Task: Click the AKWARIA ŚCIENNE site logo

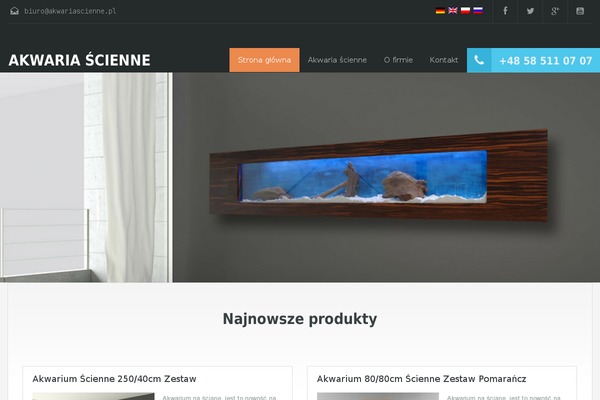Action: [x=80, y=60]
